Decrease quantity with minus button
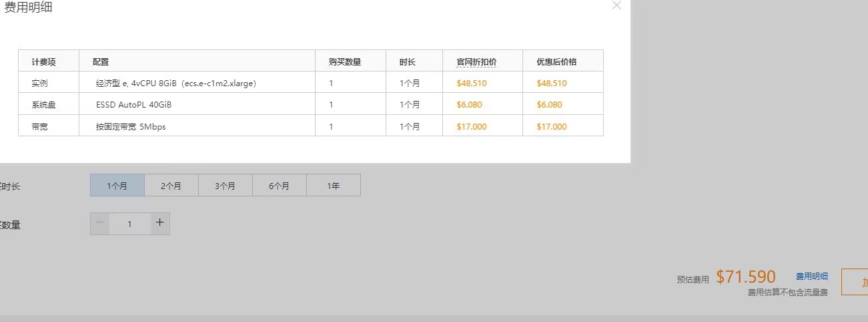Image resolution: width=868 pixels, height=322 pixels. [100, 224]
